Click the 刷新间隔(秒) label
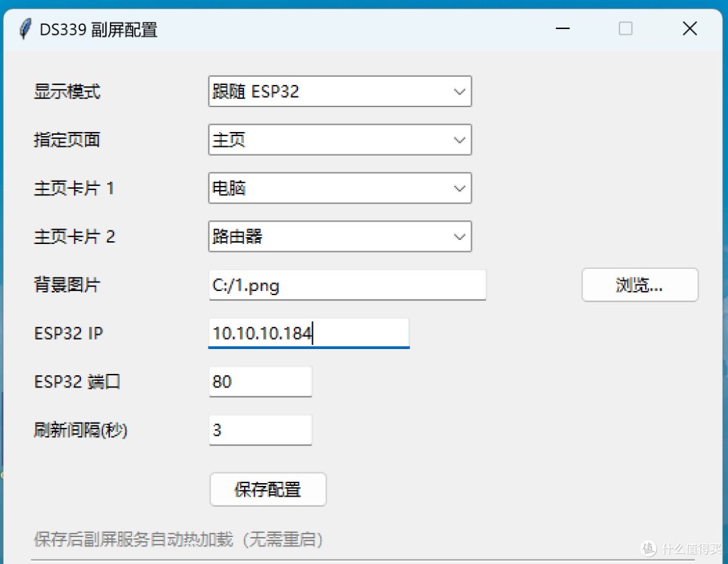Screen dimensions: 728x564 pos(80,431)
